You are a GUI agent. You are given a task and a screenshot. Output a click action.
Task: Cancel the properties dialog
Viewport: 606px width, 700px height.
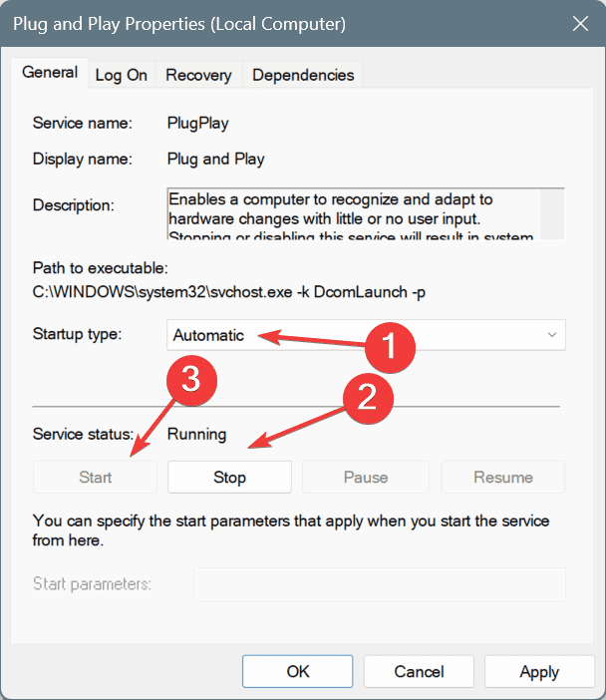tap(419, 671)
